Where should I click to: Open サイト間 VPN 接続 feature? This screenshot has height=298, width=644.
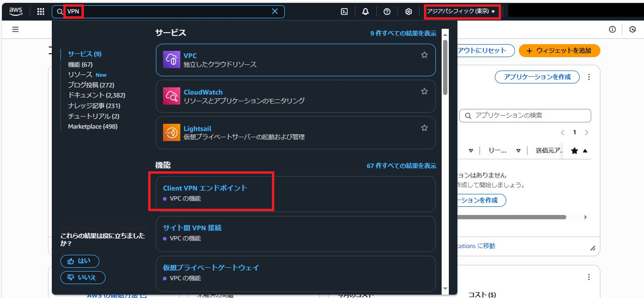pos(295,234)
